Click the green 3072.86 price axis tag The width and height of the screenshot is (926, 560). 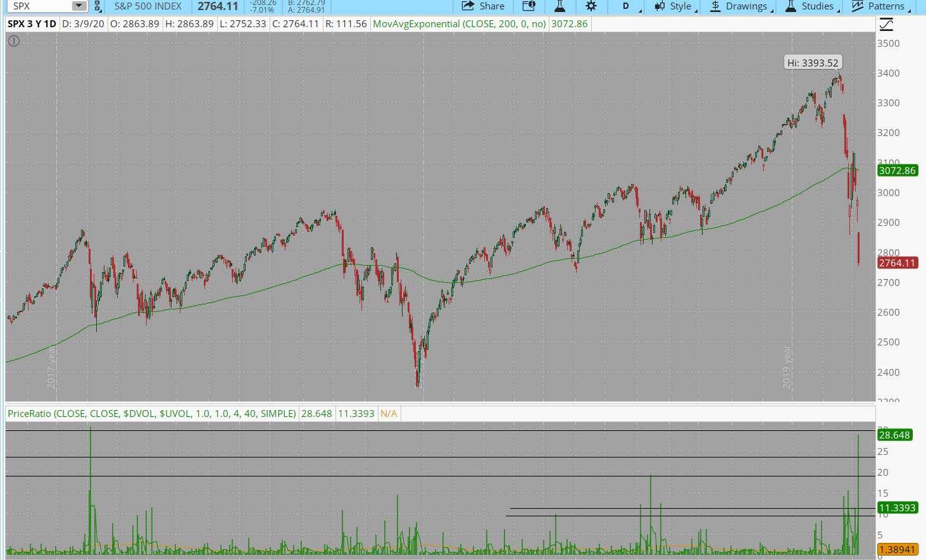897,171
